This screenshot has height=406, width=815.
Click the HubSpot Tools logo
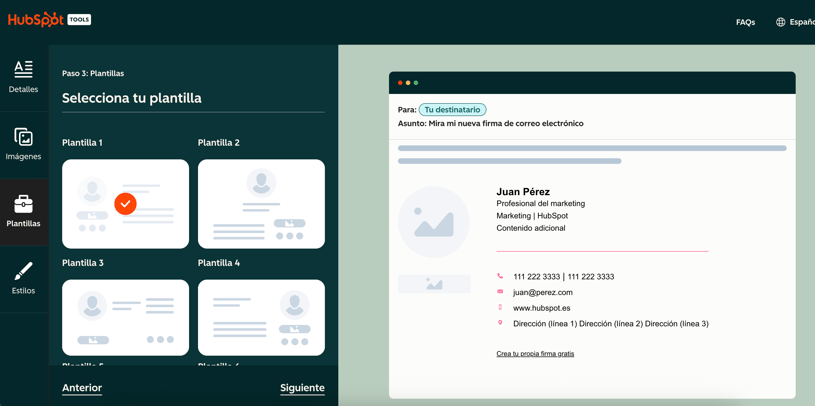49,20
